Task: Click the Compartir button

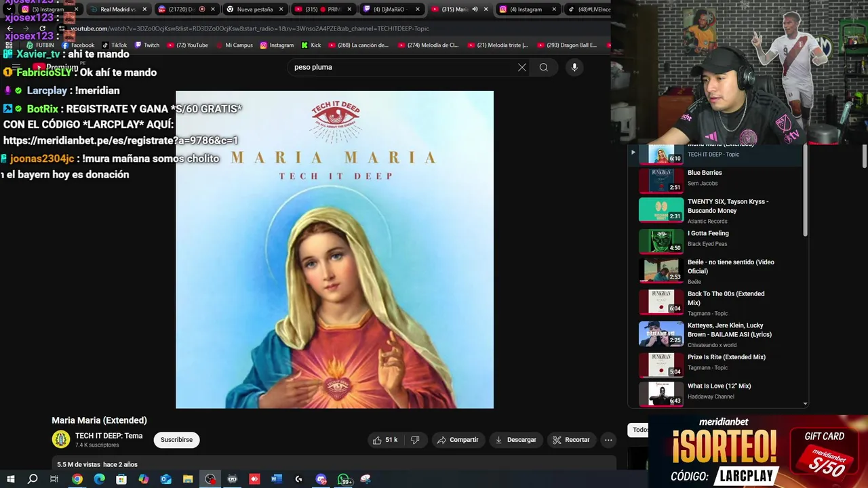Action: (x=458, y=440)
